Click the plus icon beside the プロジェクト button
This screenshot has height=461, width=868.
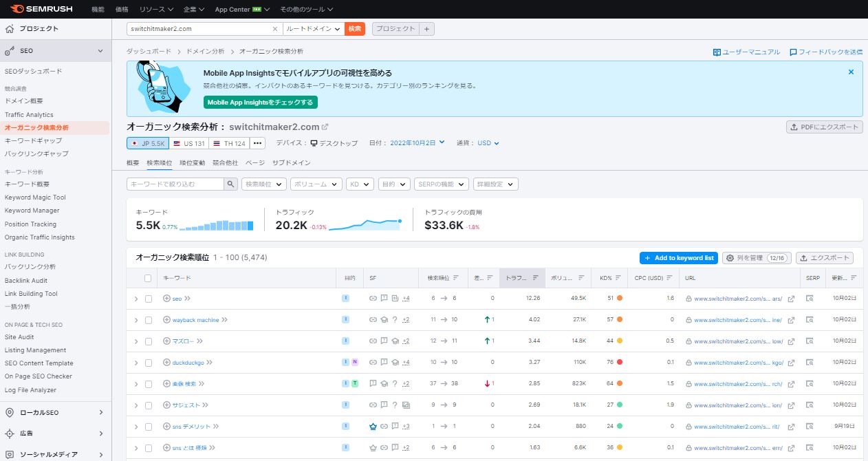tap(426, 29)
